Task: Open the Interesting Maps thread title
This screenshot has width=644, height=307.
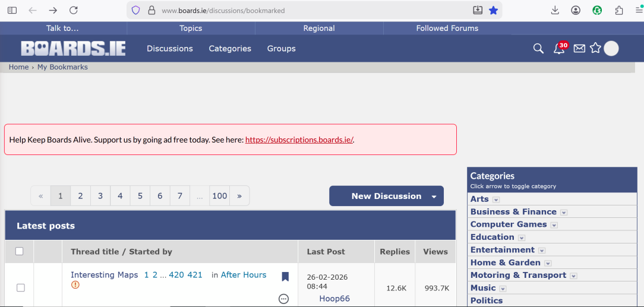Action: (105, 275)
